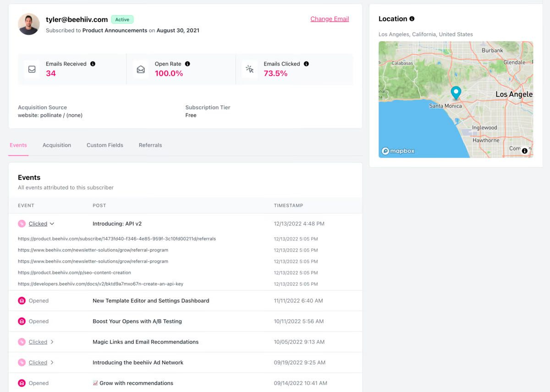The height and width of the screenshot is (392, 550).
Task: Collapse the Clicked chevron for Introducing: API v2
Action: click(x=52, y=224)
